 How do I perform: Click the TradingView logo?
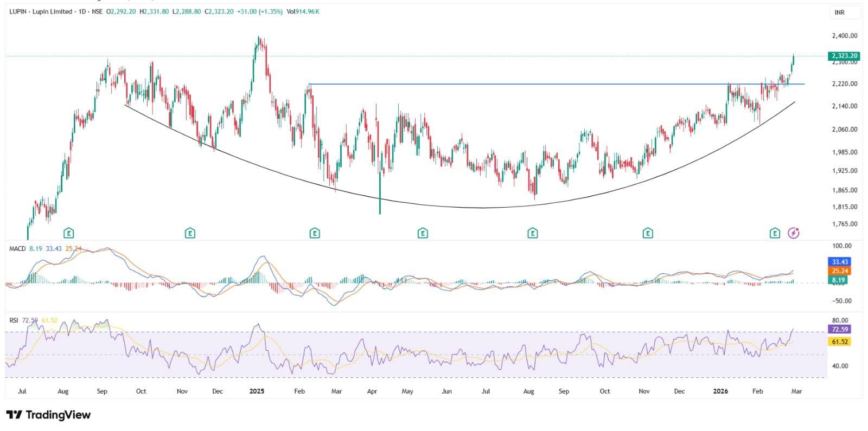coord(48,415)
